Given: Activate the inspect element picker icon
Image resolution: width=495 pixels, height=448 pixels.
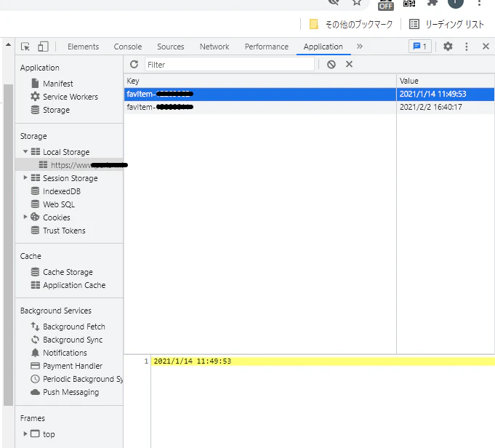Looking at the screenshot, I should click(x=25, y=47).
